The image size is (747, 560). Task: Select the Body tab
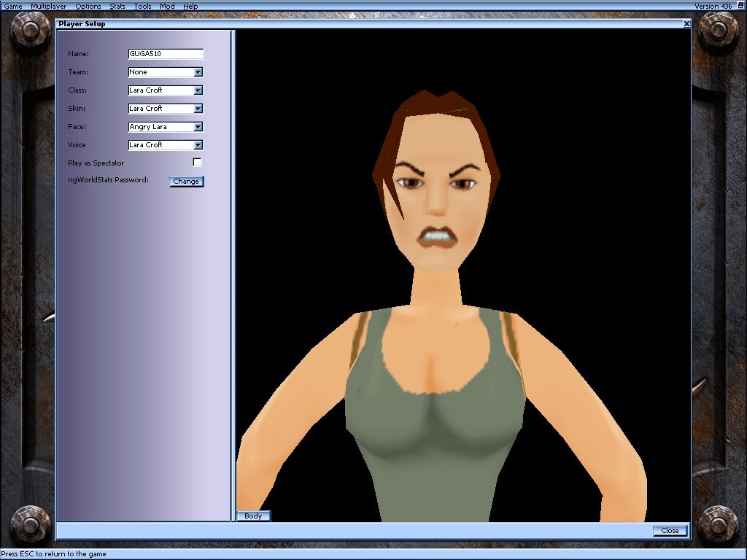pyautogui.click(x=253, y=516)
